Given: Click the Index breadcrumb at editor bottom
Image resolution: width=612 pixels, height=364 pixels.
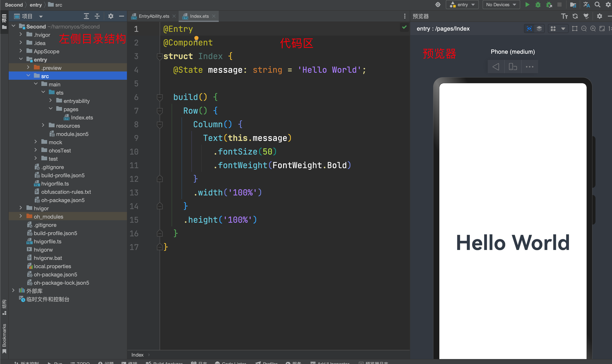Looking at the screenshot, I should 137,355.
